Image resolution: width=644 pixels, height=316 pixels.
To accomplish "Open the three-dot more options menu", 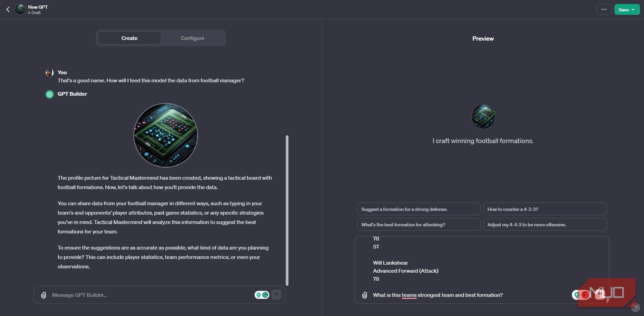I will coord(604,9).
